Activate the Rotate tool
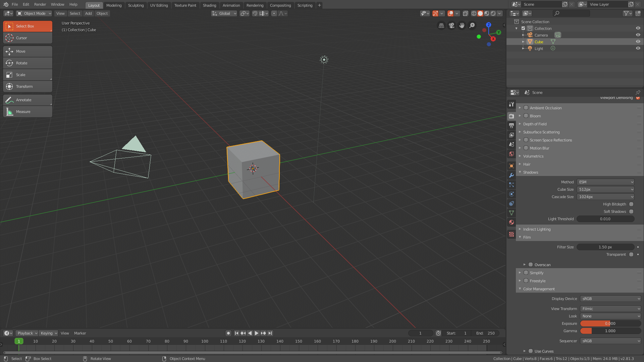The height and width of the screenshot is (362, 644). pyautogui.click(x=27, y=63)
